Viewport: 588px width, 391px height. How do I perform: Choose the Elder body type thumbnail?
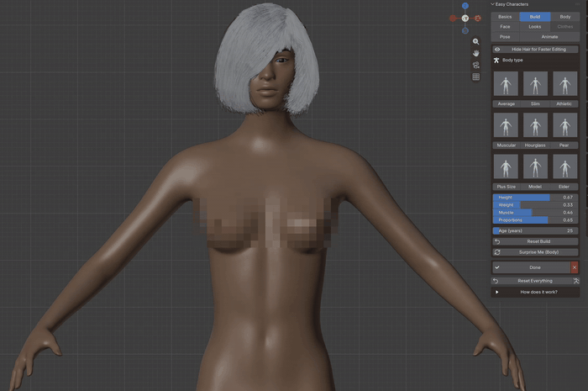tap(564, 166)
